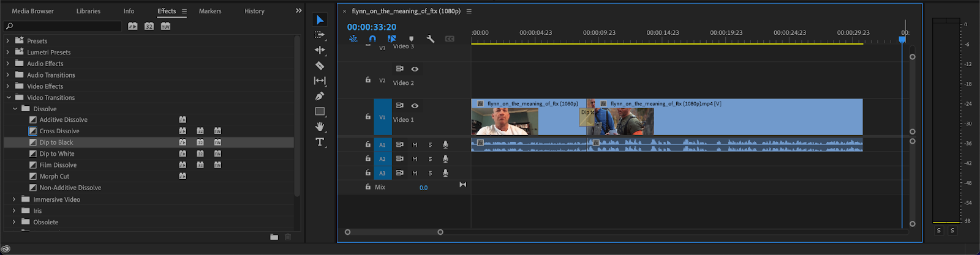
Task: Click the Effects search field
Action: [x=63, y=26]
